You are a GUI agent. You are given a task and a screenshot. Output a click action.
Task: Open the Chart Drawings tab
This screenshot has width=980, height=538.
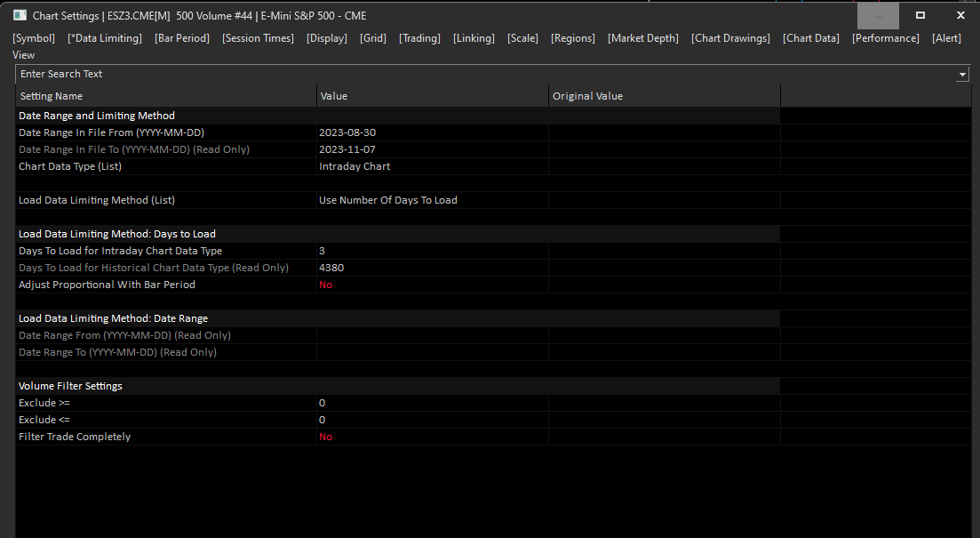click(730, 38)
